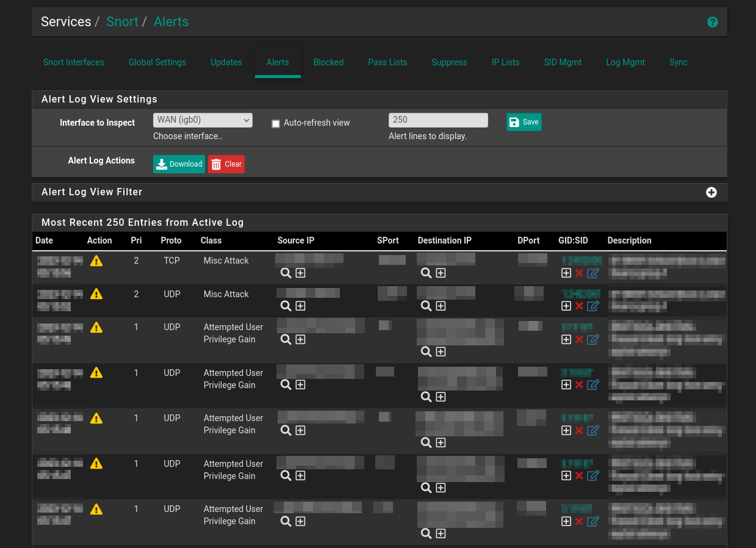Add source IP suppress, UDP Misc Attack row
Image resolution: width=756 pixels, height=548 pixels.
click(x=300, y=306)
